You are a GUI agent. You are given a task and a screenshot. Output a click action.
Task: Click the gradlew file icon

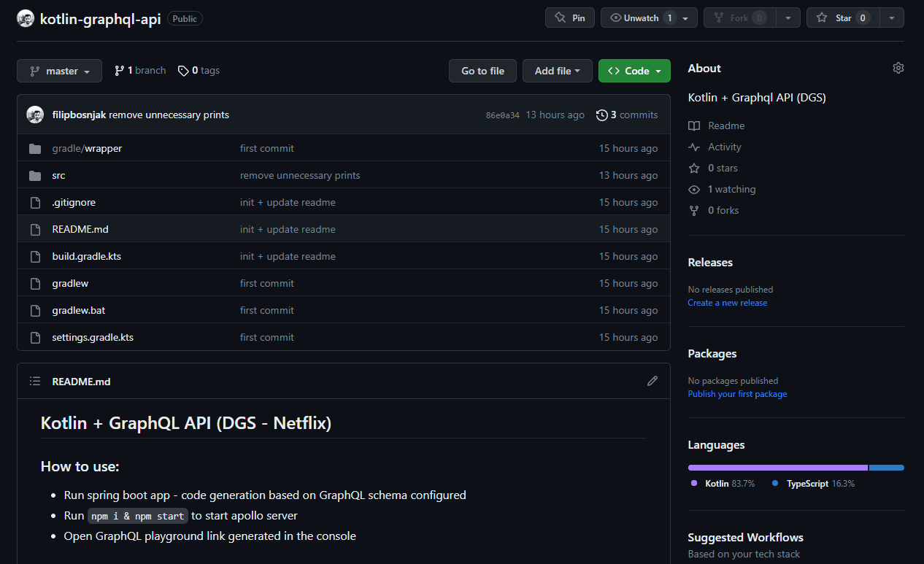point(35,283)
